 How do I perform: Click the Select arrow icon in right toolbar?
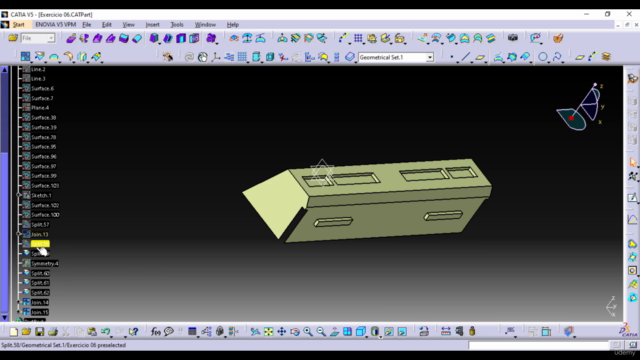point(633,162)
